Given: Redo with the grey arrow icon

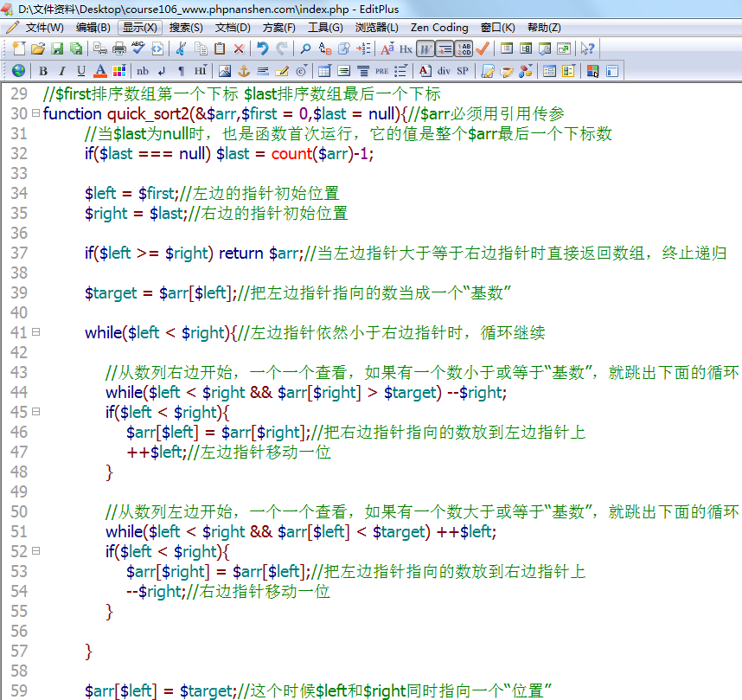Looking at the screenshot, I should [x=282, y=48].
